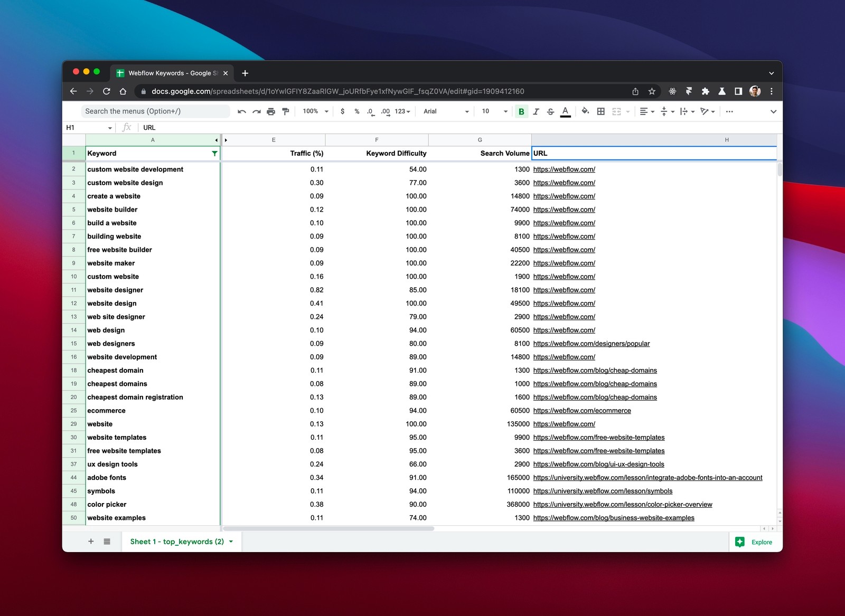Image resolution: width=845 pixels, height=616 pixels.
Task: Format as percent with % icon
Action: [x=357, y=111]
